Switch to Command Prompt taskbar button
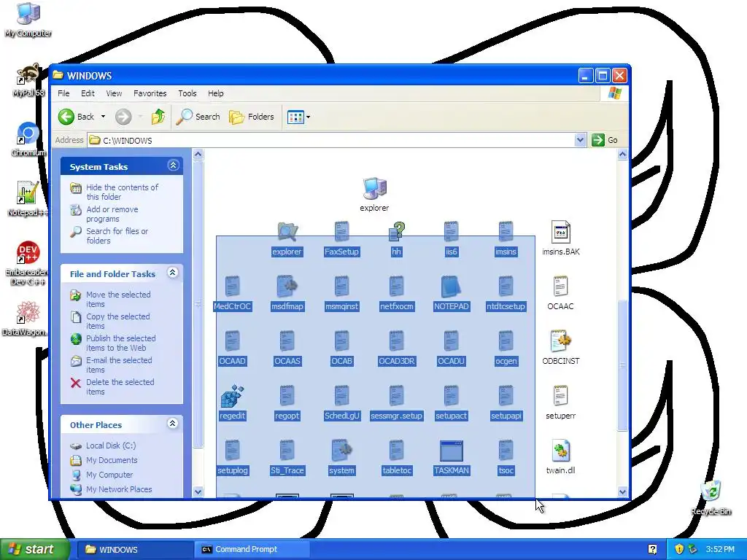The height and width of the screenshot is (560, 747). (x=252, y=549)
